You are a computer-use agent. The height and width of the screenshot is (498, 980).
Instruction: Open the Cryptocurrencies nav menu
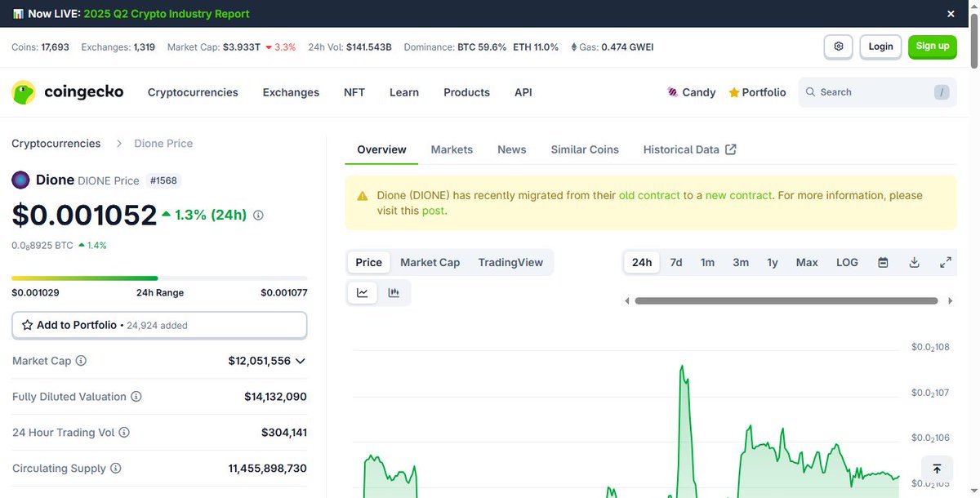coord(193,92)
